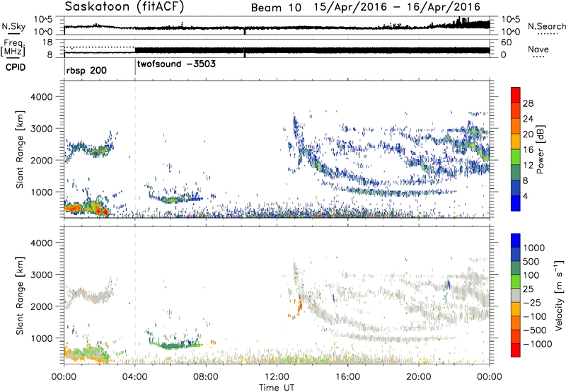
Task: Click the 'Nave' legend label
Action: 538,50
